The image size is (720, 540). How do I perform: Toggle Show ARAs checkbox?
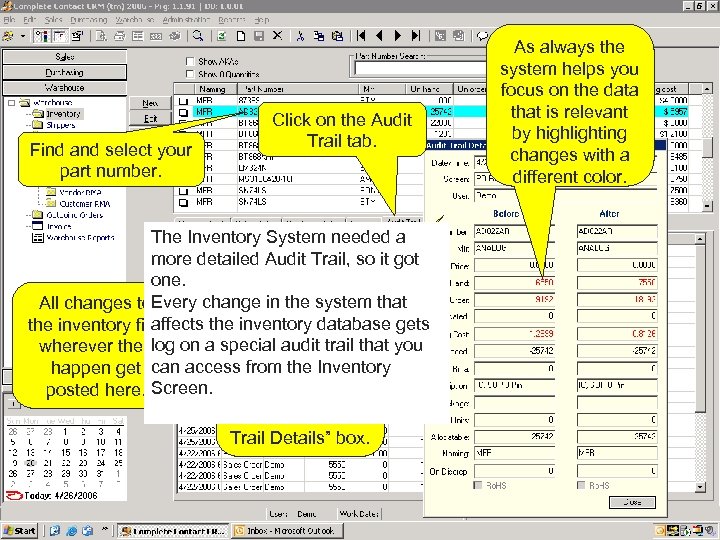190,61
